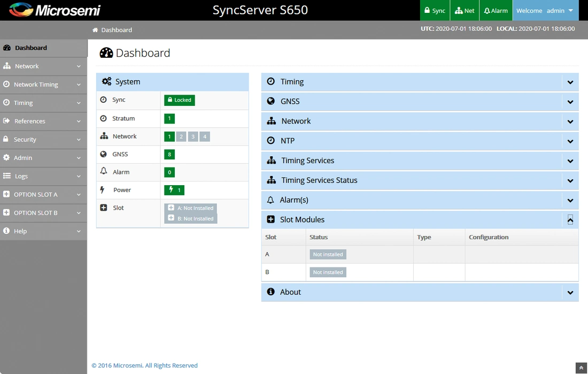Click the Alarm count badge 0
This screenshot has height=374, width=588.
click(x=169, y=172)
